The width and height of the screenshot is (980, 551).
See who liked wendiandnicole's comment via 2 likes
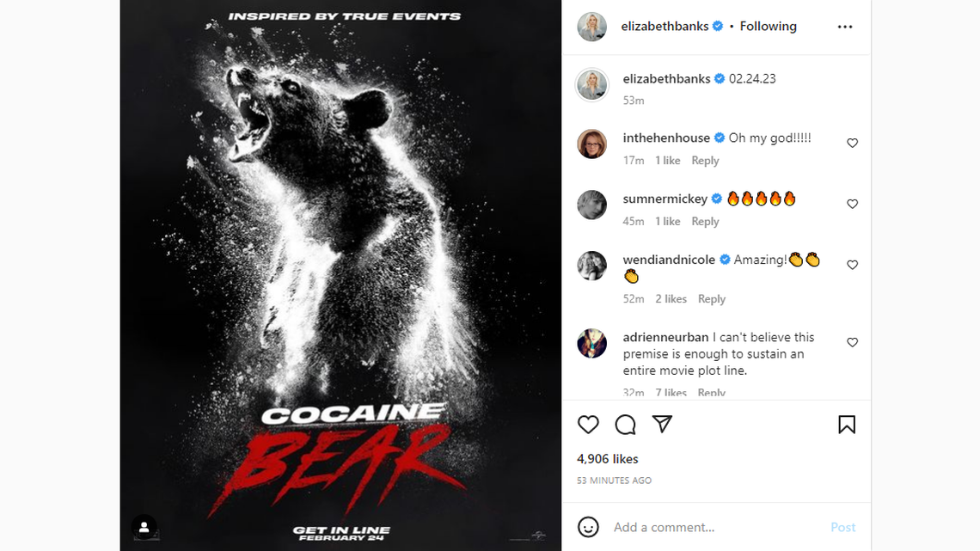pos(671,298)
